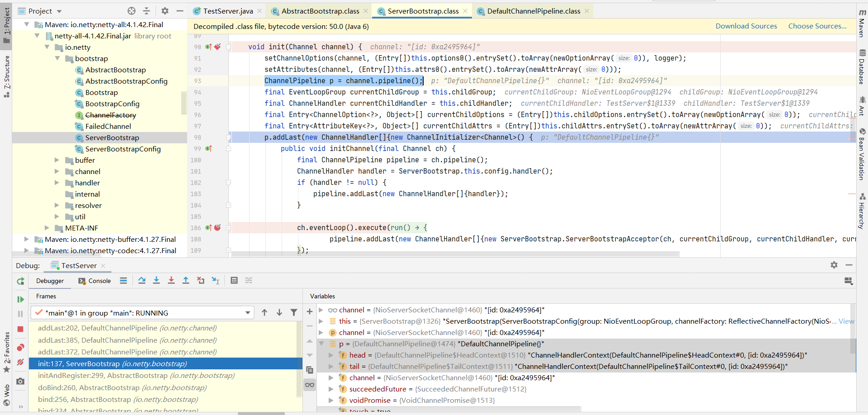
Task: Stop the debug session with red square
Action: pos(20,329)
